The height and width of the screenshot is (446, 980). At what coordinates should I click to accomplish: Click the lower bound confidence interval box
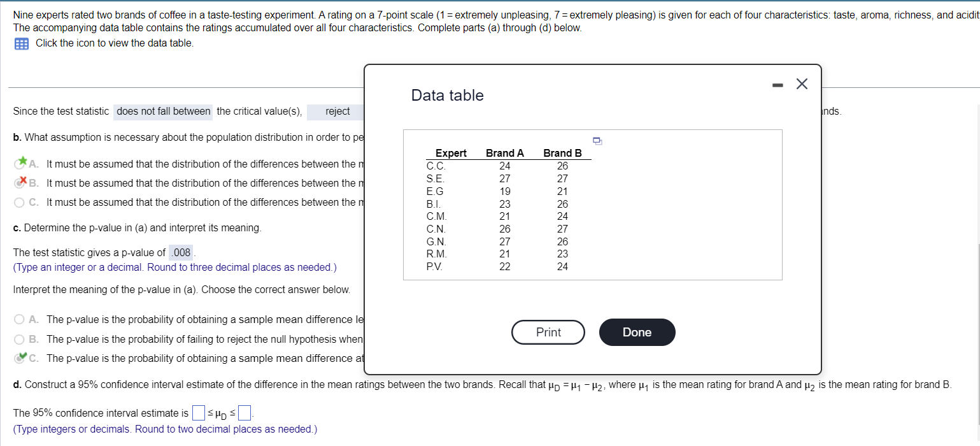(198, 412)
